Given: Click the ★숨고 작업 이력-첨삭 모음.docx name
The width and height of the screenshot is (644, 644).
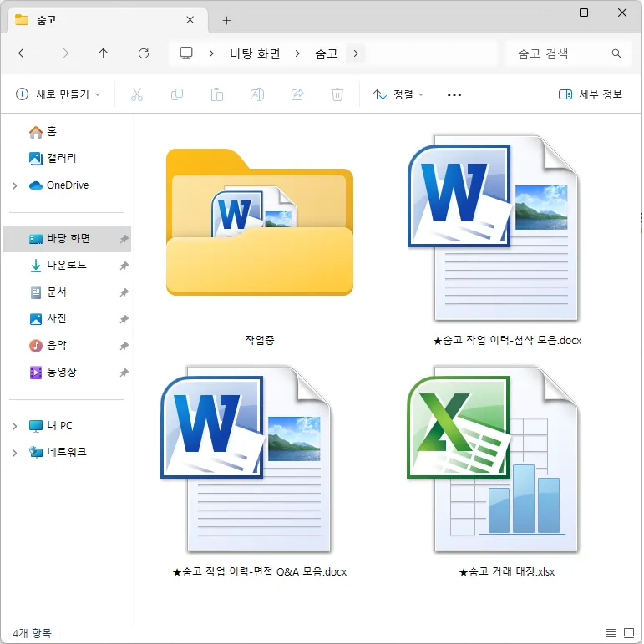Looking at the screenshot, I should tap(507, 340).
